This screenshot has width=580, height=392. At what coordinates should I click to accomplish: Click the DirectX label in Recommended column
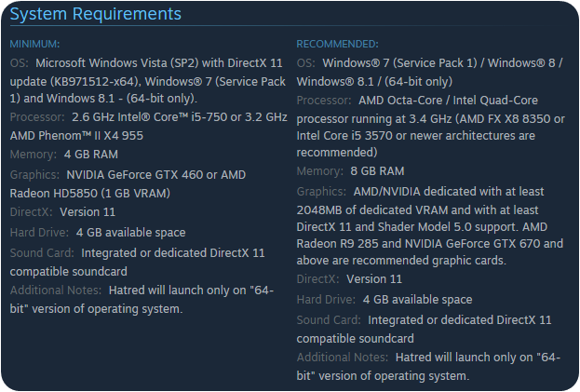(x=318, y=278)
